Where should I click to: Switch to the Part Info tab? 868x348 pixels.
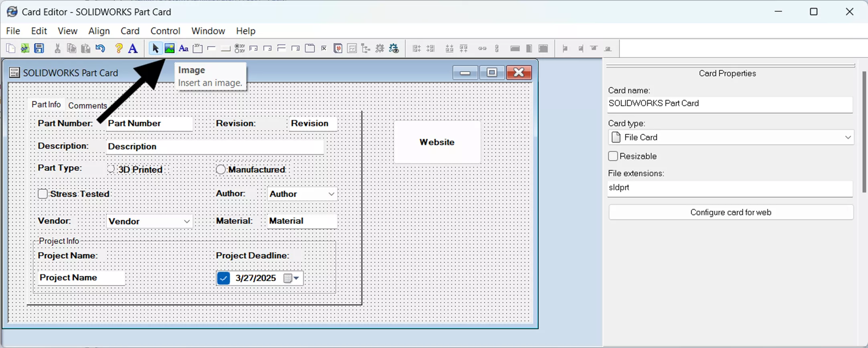coord(46,105)
